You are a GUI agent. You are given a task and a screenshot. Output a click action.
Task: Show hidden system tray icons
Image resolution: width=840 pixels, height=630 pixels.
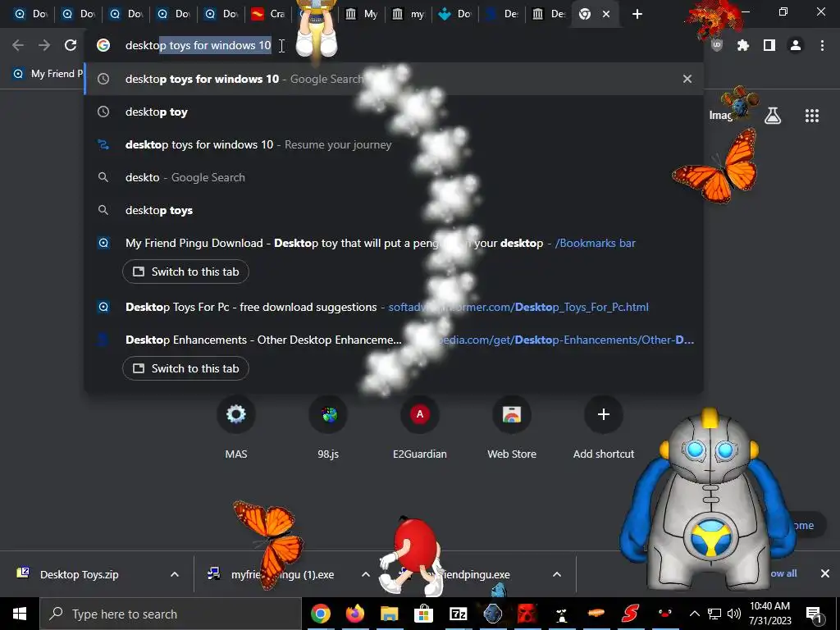694,614
